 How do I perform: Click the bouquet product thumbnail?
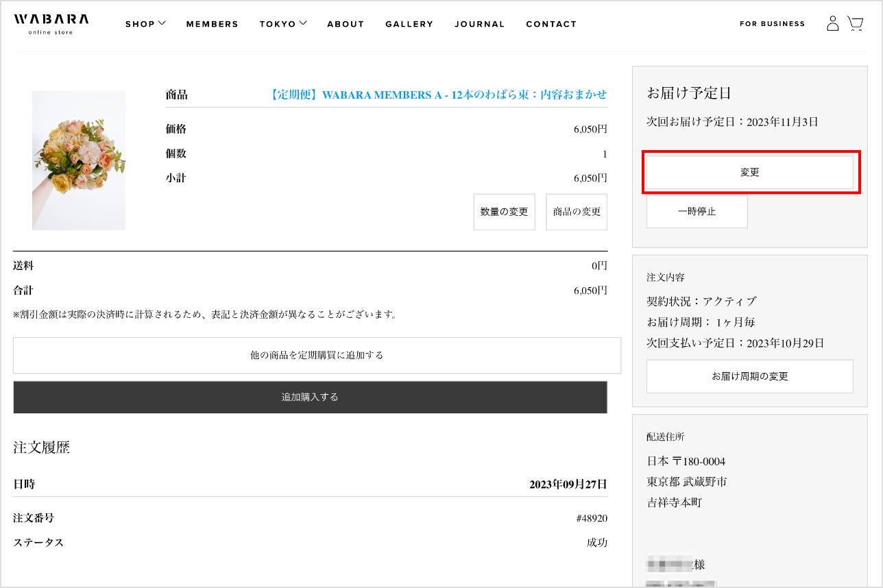(79, 160)
